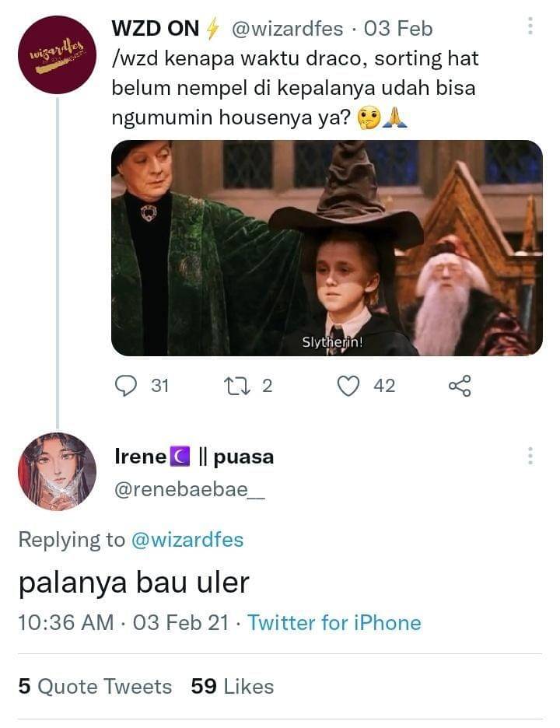Screen dimensions: 560x728
Task: View the 5 Quote Tweets
Action: pos(95,687)
